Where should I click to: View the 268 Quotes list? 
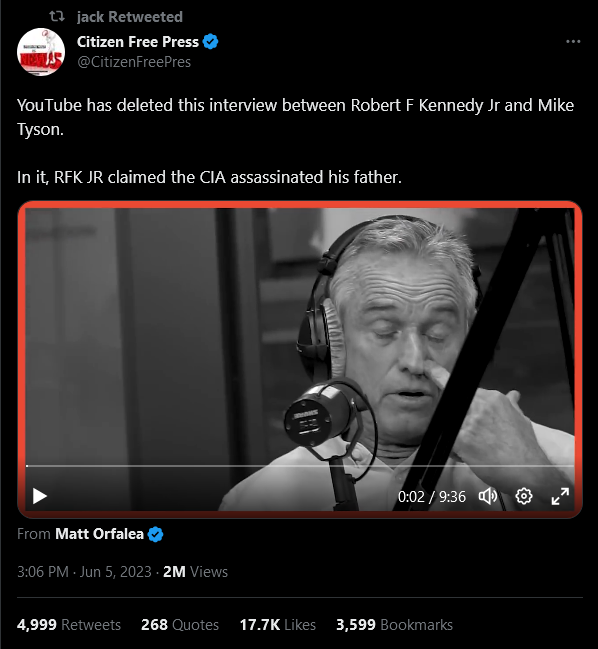point(180,625)
